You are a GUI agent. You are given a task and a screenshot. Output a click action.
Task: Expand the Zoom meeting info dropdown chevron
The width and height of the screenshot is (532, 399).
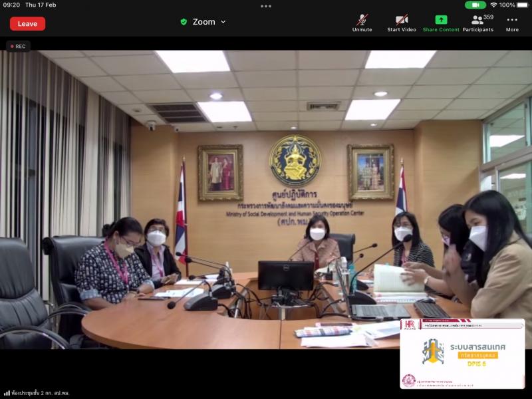click(x=223, y=22)
